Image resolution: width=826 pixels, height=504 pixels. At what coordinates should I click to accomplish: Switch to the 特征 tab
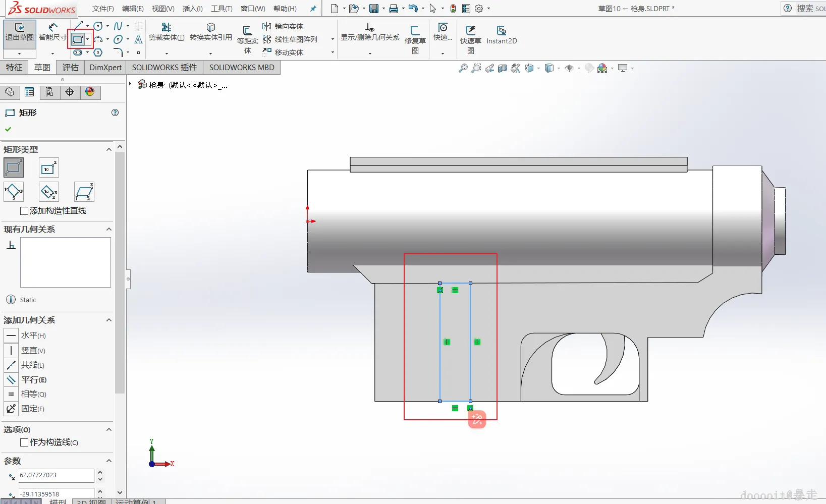14,67
